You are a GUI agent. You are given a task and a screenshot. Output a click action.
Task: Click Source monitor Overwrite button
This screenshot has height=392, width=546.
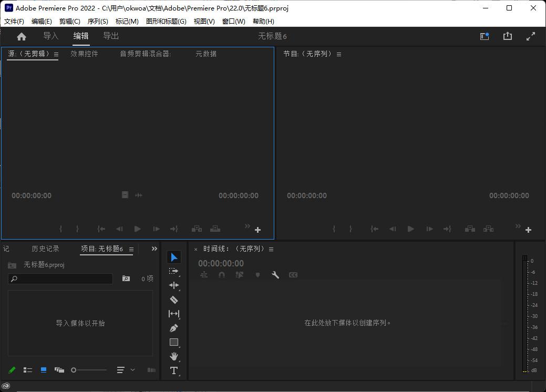(x=215, y=229)
